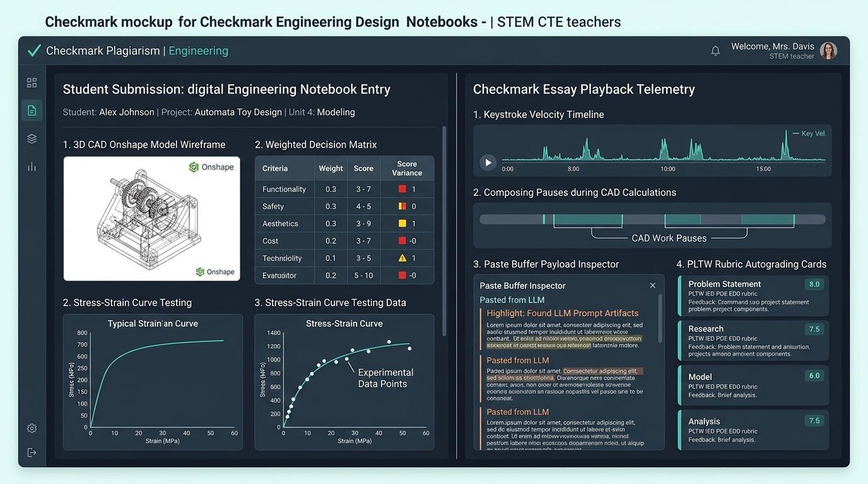
Task: Click Mrs. Davis's profile avatar
Action: (x=828, y=51)
